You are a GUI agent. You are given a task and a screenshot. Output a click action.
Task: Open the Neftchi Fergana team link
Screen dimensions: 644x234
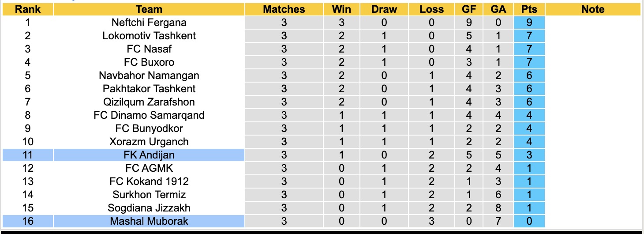point(149,23)
